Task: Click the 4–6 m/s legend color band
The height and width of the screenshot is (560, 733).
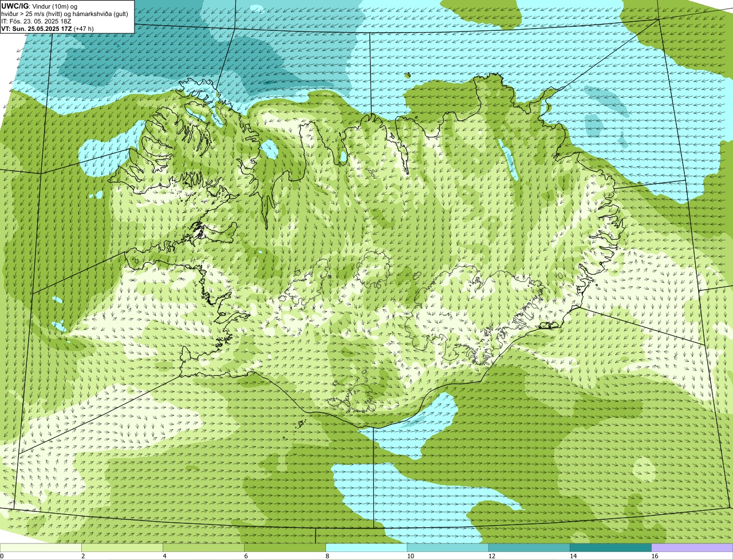Action: coord(204,547)
